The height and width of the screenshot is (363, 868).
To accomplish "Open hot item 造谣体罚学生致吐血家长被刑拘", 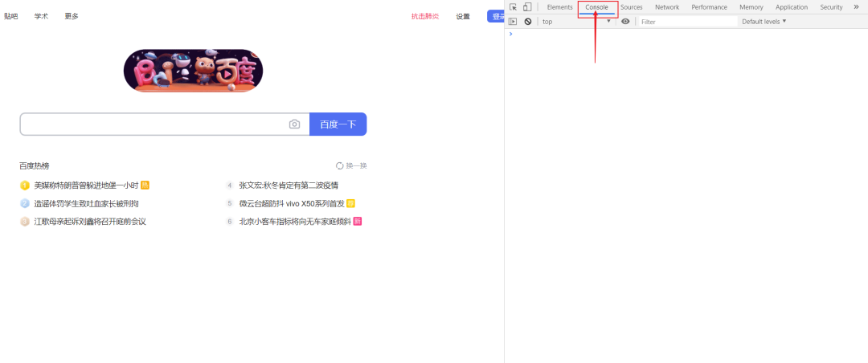I will coord(86,204).
